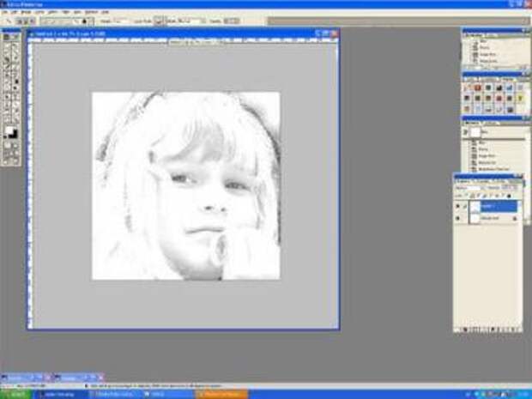The width and height of the screenshot is (532, 399).
Task: Jump to ImageReady button in toolbox
Action: (11, 160)
